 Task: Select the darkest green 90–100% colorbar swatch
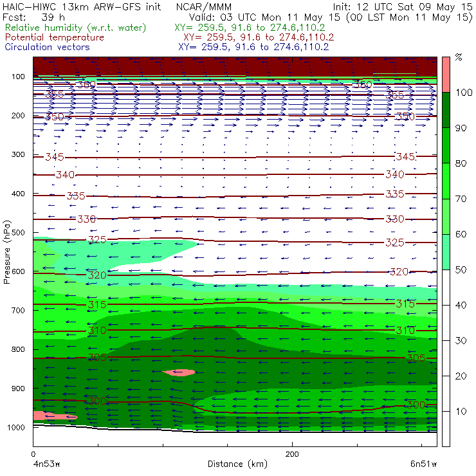tap(446, 110)
